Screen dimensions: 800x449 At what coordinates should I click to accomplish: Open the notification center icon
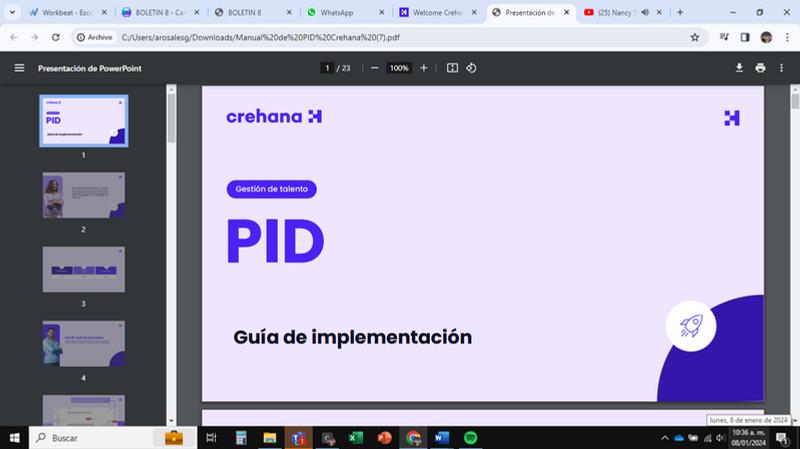(782, 438)
